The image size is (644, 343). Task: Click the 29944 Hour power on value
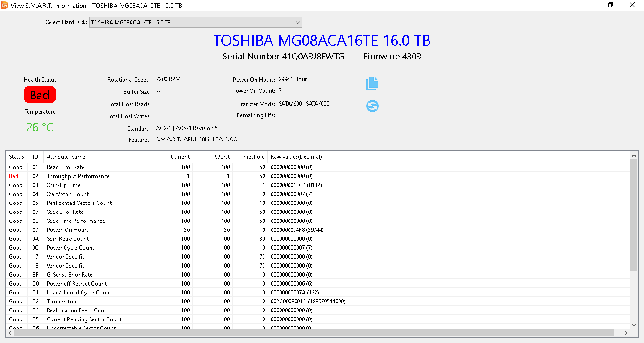[293, 79]
